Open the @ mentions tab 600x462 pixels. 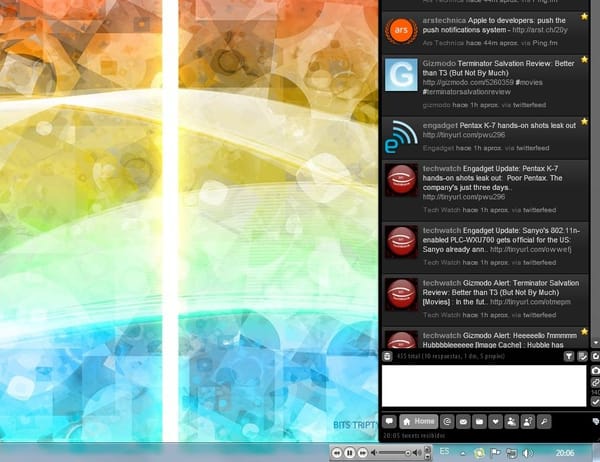tap(447, 421)
